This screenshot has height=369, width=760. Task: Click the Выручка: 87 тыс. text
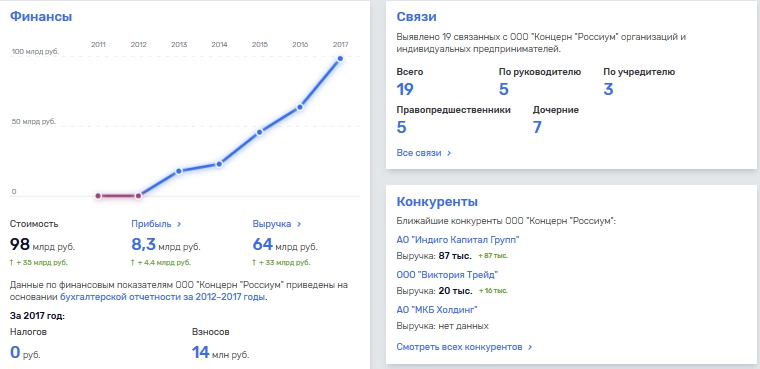(434, 256)
